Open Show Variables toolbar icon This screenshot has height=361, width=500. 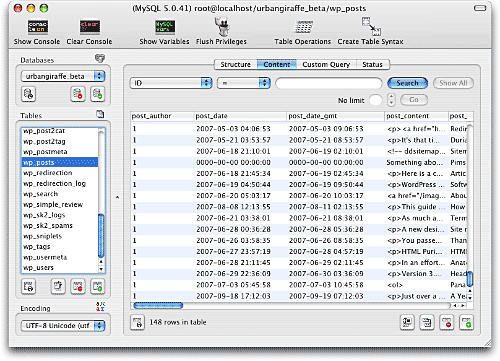pyautogui.click(x=165, y=27)
